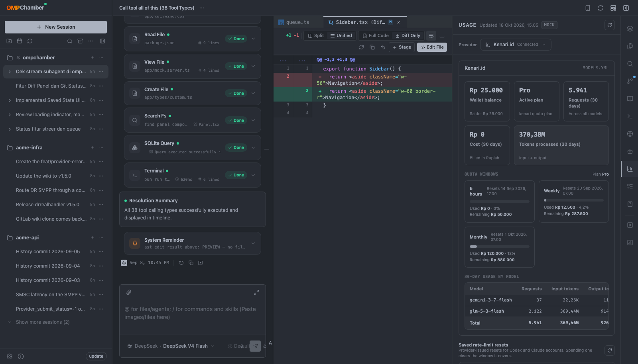Open the calendar icon in session toolbar
The width and height of the screenshot is (638, 364).
click(20, 41)
